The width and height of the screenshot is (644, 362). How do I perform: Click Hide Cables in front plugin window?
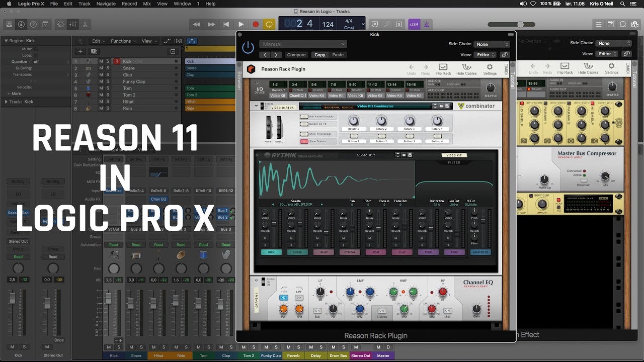coord(466,69)
